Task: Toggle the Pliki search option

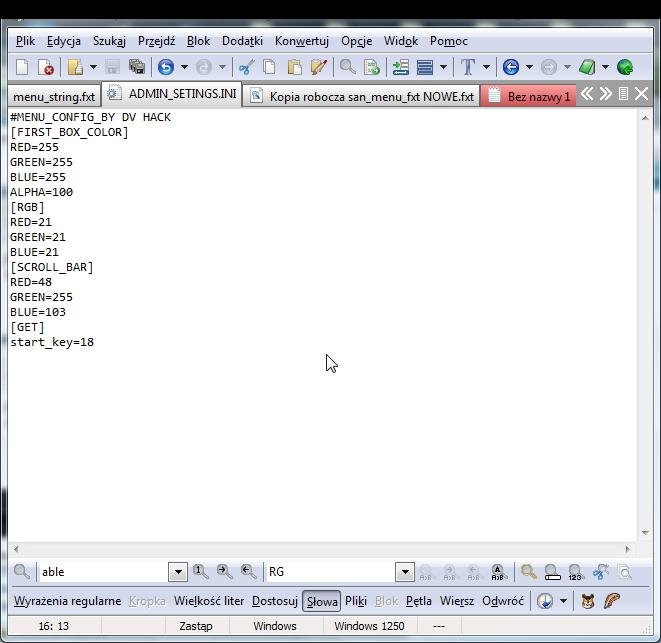Action: [356, 601]
